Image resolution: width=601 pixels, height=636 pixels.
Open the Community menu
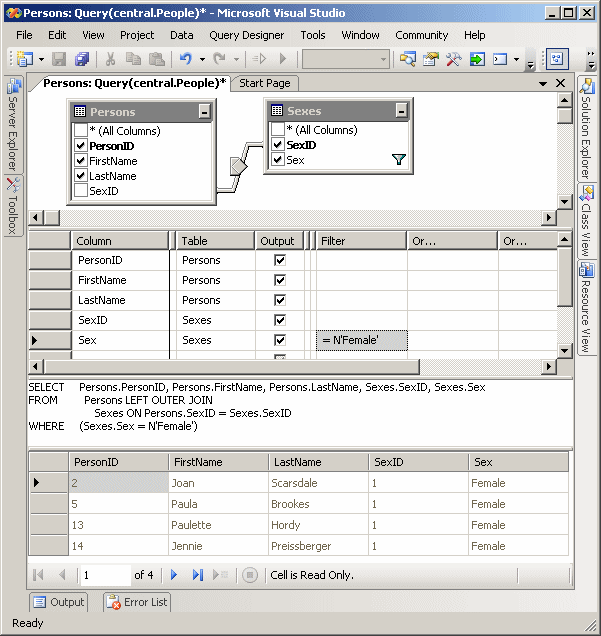(x=422, y=35)
